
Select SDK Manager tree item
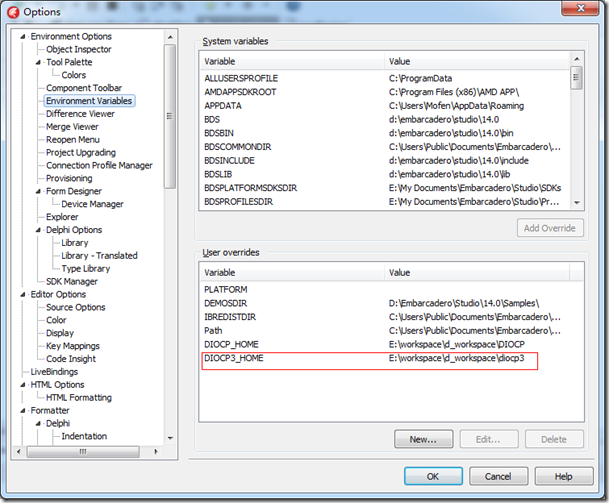(72, 281)
